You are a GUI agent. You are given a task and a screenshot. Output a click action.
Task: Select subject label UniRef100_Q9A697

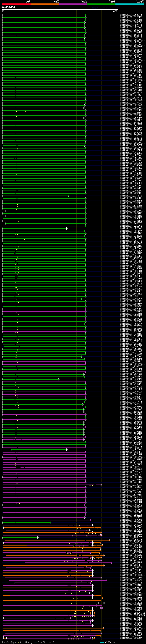131,304
